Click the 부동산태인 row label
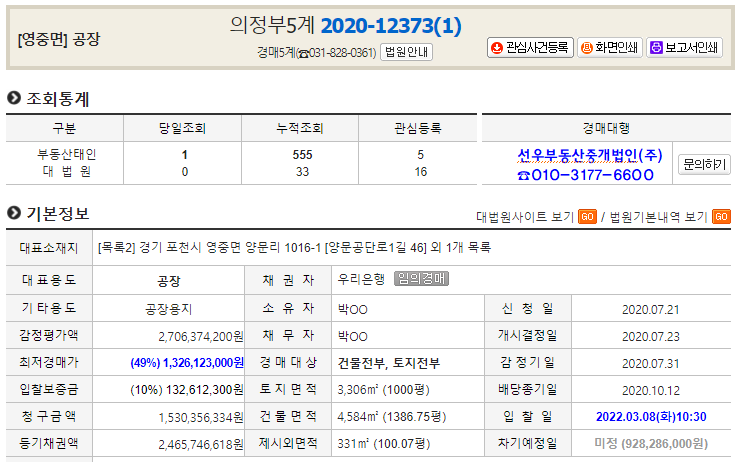Image resolution: width=740 pixels, height=462 pixels. (x=67, y=154)
